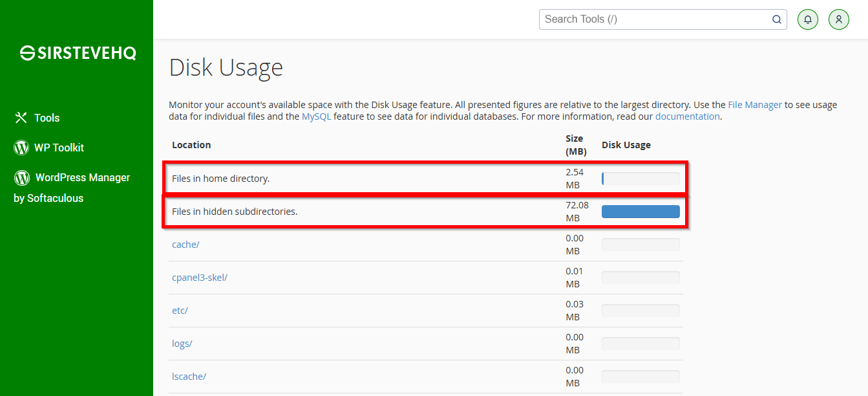Select the 'Files in home directory.' text
This screenshot has height=396, width=868.
(220, 179)
